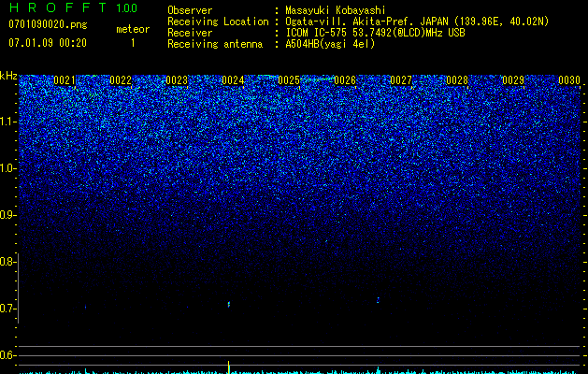Click the 0029 time marker
588x374 pixels.
(513, 80)
